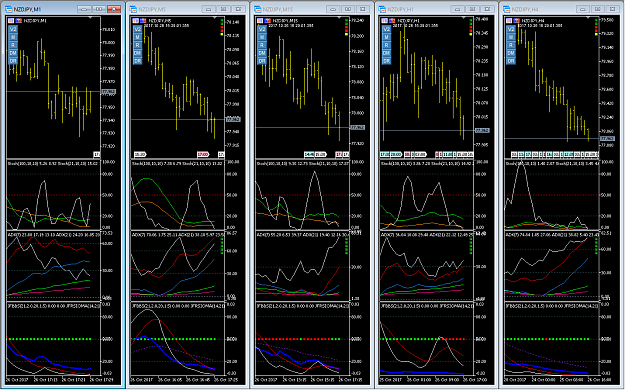Click the DM button in NZDJPY,H1 chart
The image size is (625, 390).
tap(386, 53)
